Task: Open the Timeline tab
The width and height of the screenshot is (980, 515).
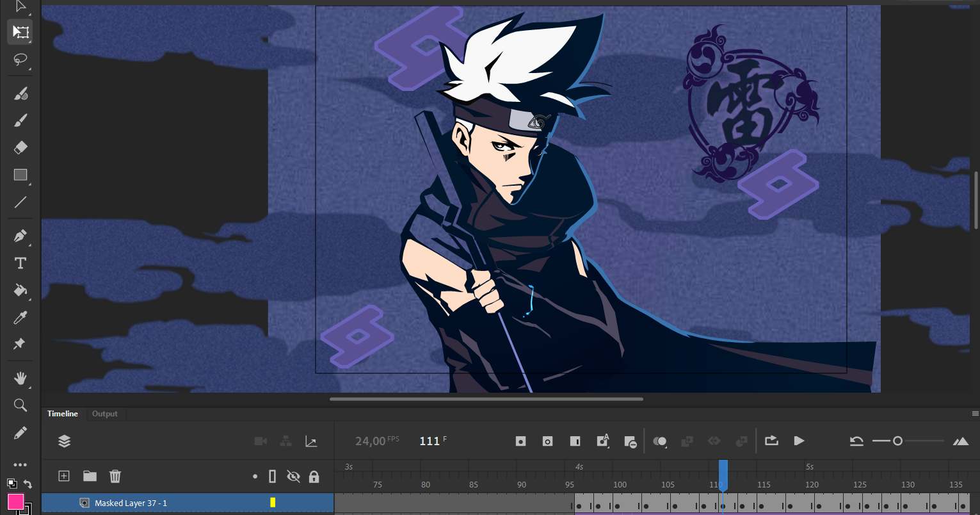Action: click(63, 414)
